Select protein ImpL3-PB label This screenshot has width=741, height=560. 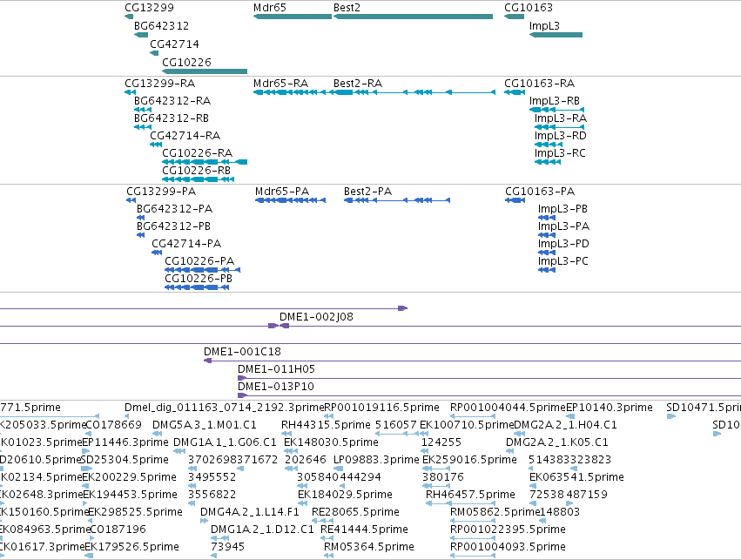(x=562, y=209)
